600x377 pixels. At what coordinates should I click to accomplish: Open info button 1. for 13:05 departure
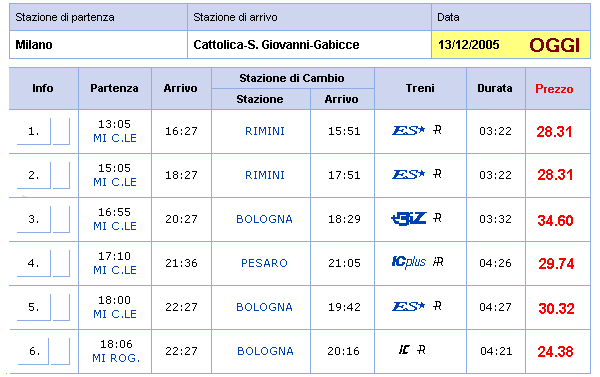pos(34,131)
